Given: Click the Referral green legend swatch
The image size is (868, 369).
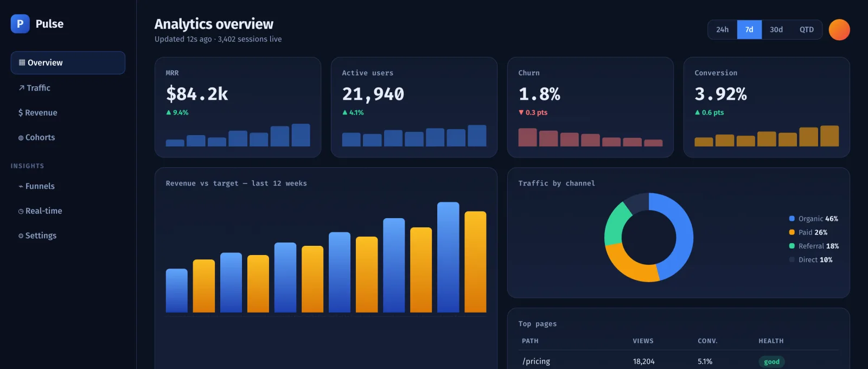Looking at the screenshot, I should [x=792, y=246].
